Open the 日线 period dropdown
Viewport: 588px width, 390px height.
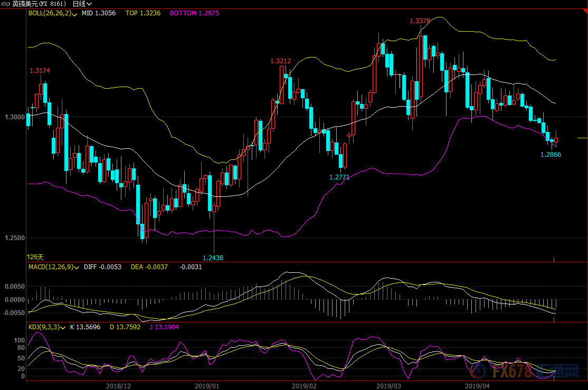[x=82, y=4]
